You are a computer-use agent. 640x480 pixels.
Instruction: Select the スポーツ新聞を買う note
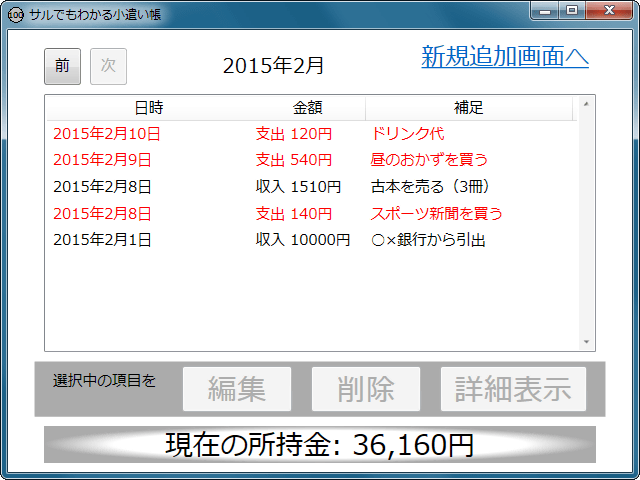[436, 213]
